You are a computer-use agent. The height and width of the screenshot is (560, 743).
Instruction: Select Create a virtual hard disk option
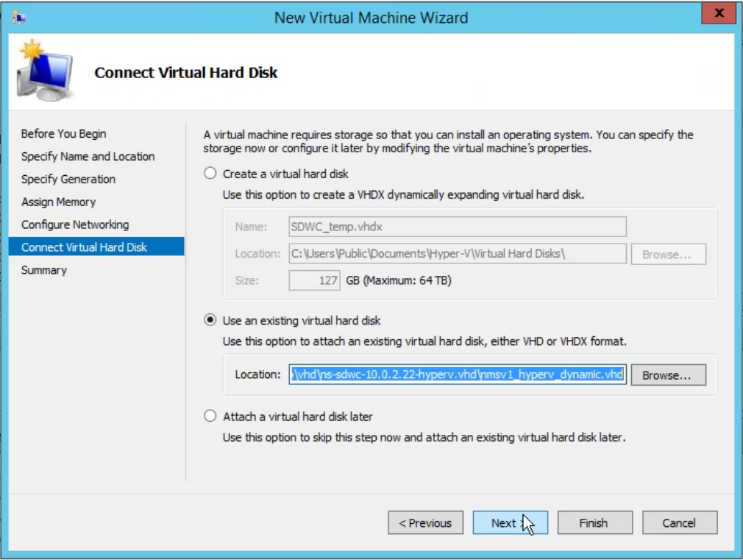click(210, 174)
